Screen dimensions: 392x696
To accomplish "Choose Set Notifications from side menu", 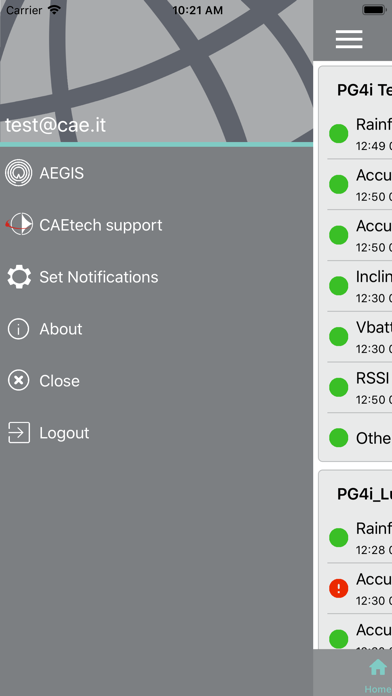I will pyautogui.click(x=157, y=277).
